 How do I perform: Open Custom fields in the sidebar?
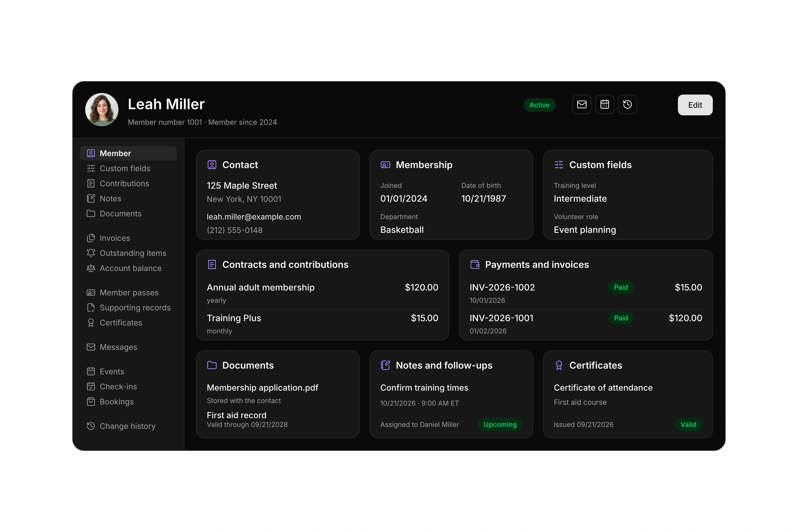point(128,168)
